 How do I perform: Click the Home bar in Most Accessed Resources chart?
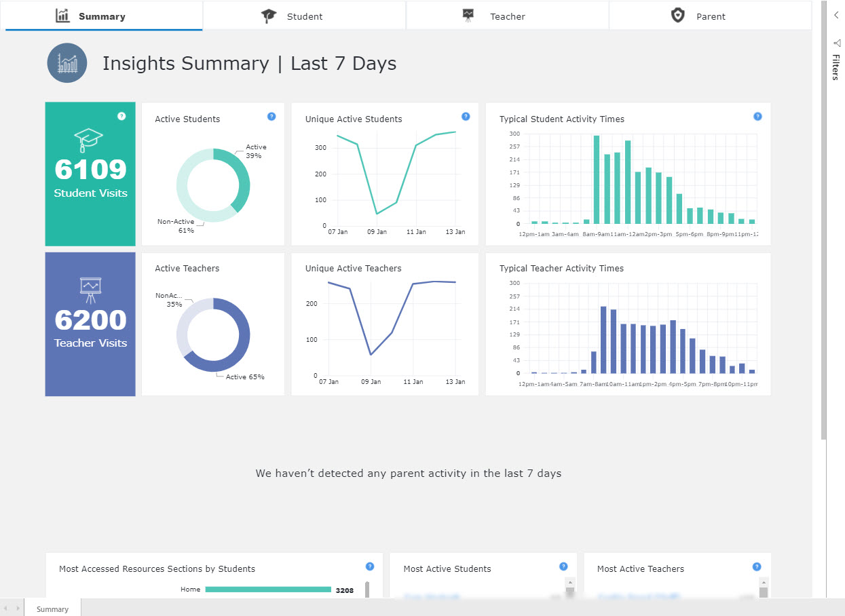(268, 590)
